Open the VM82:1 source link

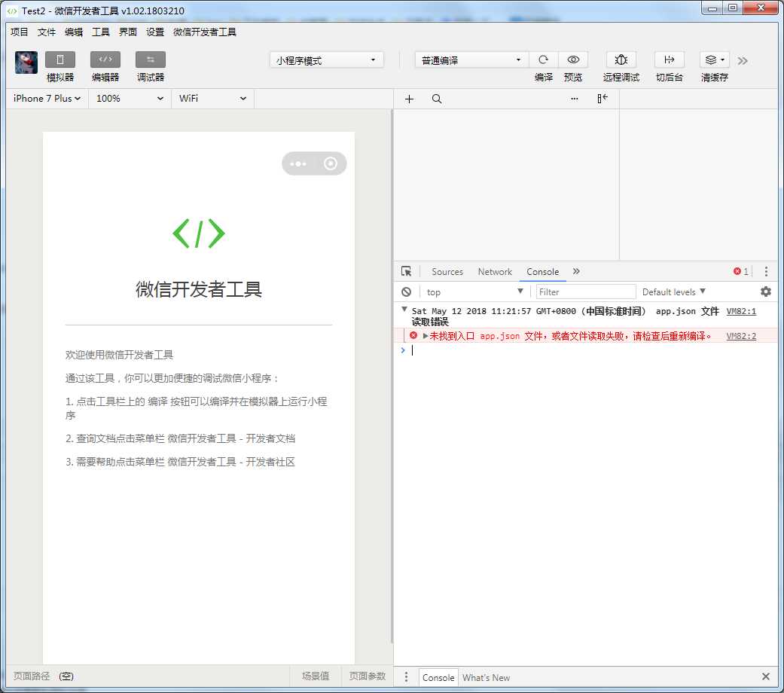point(741,311)
